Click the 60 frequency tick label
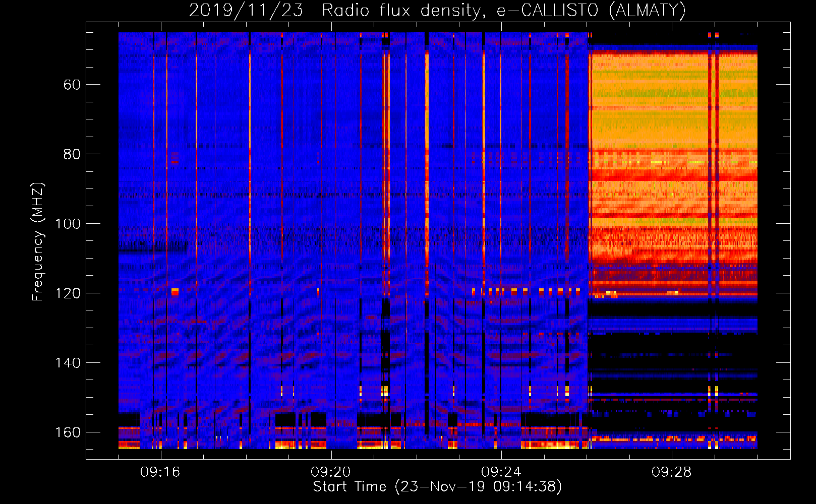 tap(72, 84)
